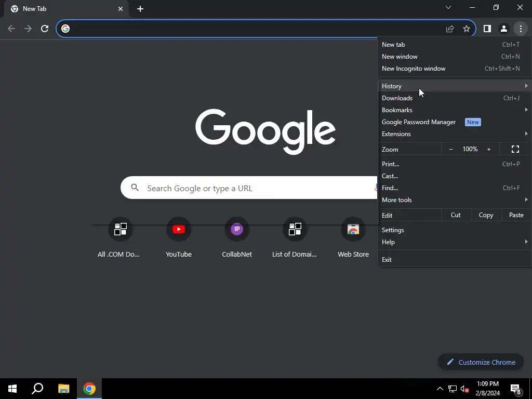Open the side panel icon
The height and width of the screenshot is (399, 532).
point(487,29)
